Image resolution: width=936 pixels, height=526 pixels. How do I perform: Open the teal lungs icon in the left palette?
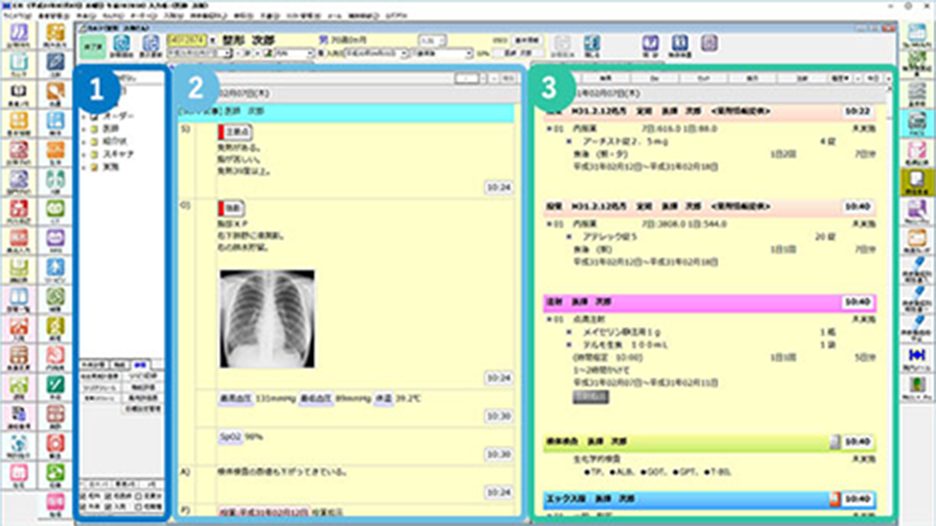pos(56,181)
